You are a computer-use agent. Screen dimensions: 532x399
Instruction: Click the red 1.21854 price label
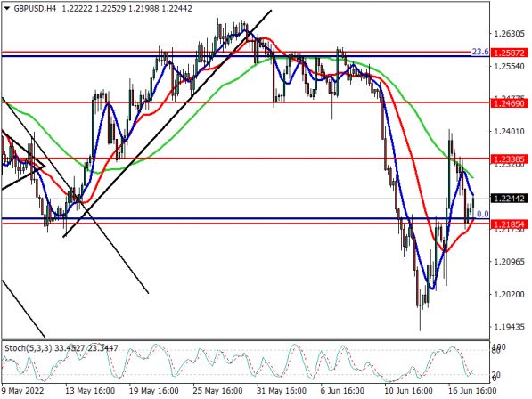click(x=510, y=224)
